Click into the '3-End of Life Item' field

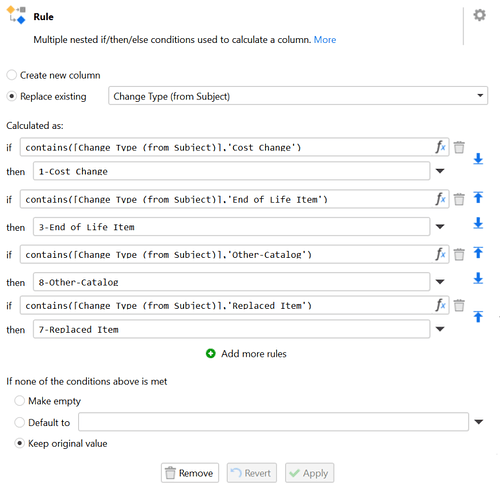[231, 227]
